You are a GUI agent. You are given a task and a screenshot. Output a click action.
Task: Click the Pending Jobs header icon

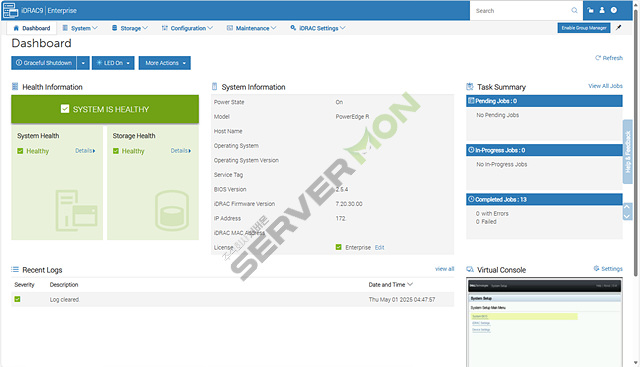[x=471, y=100]
